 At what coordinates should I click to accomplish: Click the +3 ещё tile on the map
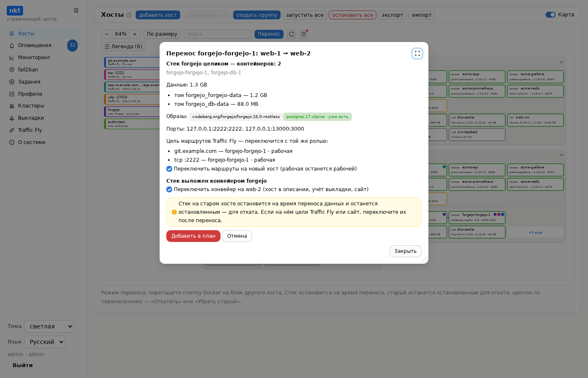[535, 232]
